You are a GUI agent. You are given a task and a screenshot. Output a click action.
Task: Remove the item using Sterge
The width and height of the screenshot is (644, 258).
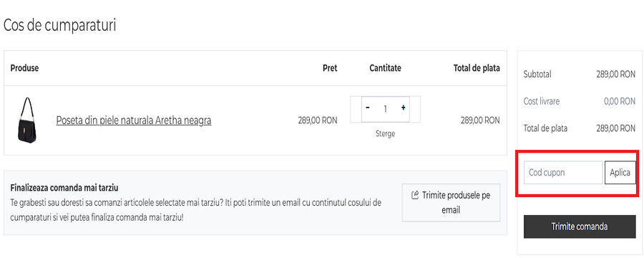pyautogui.click(x=385, y=134)
